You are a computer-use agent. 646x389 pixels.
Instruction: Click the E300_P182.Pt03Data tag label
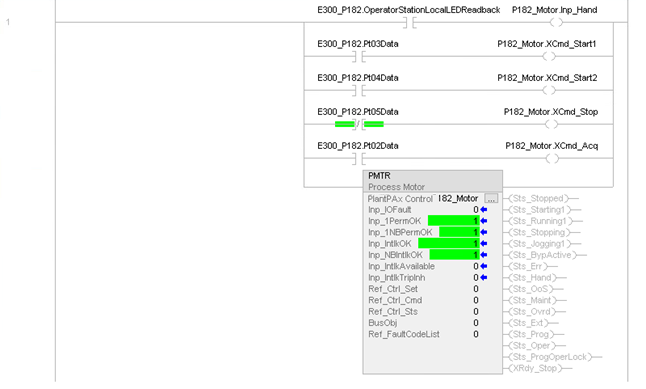(358, 44)
